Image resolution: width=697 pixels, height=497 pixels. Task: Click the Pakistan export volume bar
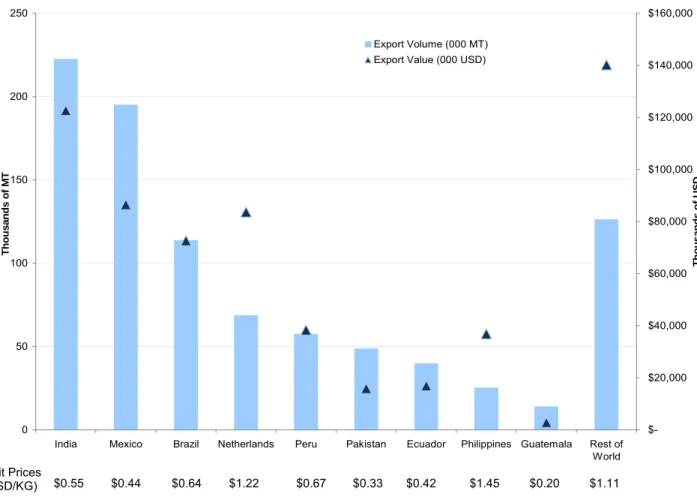click(366, 389)
